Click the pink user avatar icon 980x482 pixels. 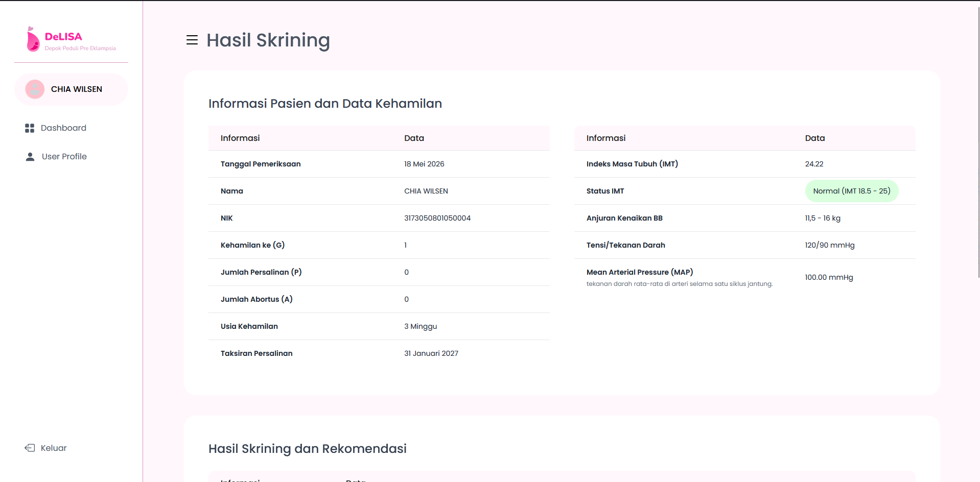pyautogui.click(x=35, y=89)
